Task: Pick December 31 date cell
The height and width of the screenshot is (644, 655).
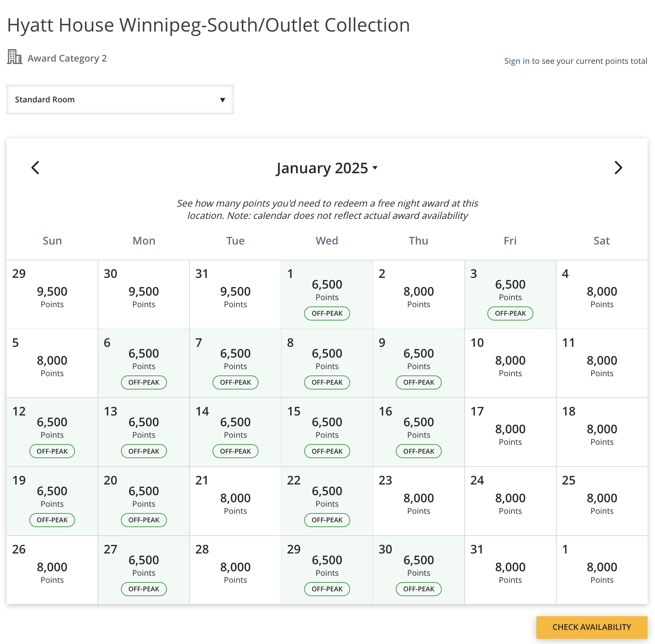Action: coord(236,295)
